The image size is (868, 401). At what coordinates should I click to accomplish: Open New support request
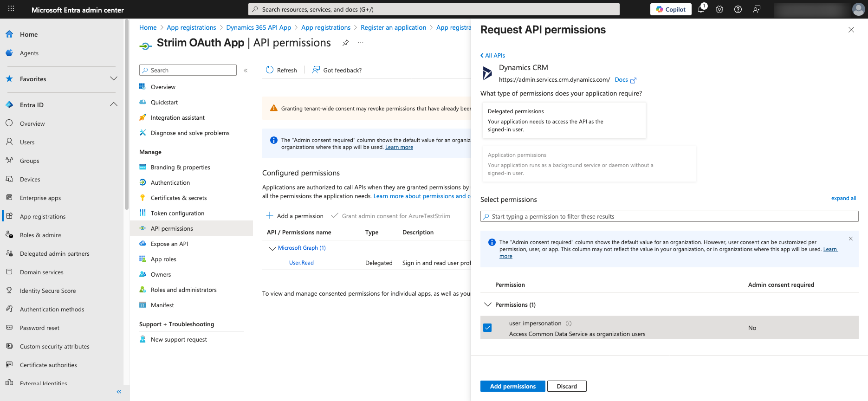pos(179,340)
